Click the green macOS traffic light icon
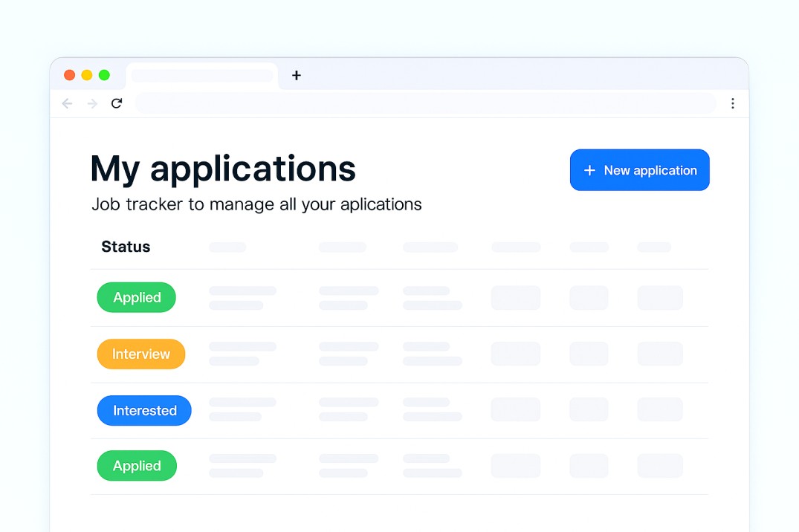 point(105,75)
